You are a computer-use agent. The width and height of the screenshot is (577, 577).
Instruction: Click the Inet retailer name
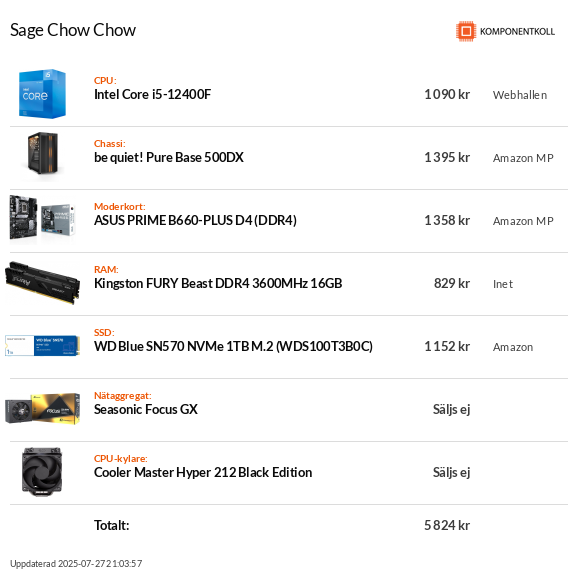pos(503,284)
